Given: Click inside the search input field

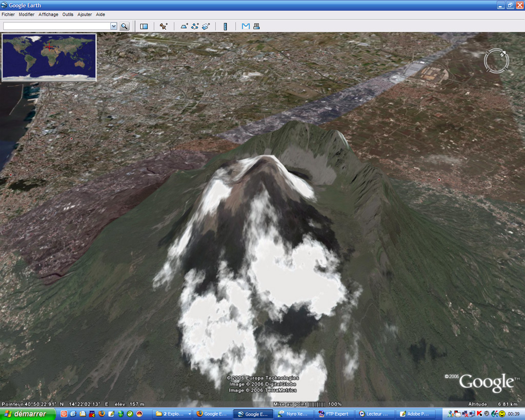Looking at the screenshot, I should [x=56, y=26].
